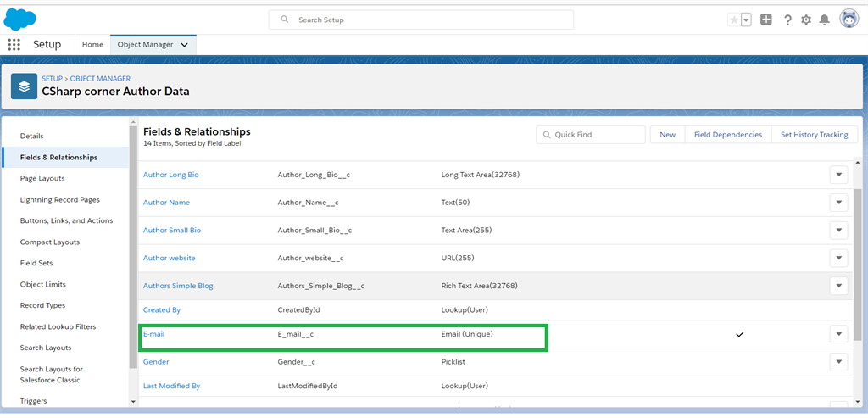Open the favorites list dropdown arrow
This screenshot has height=418, width=868.
pos(746,20)
